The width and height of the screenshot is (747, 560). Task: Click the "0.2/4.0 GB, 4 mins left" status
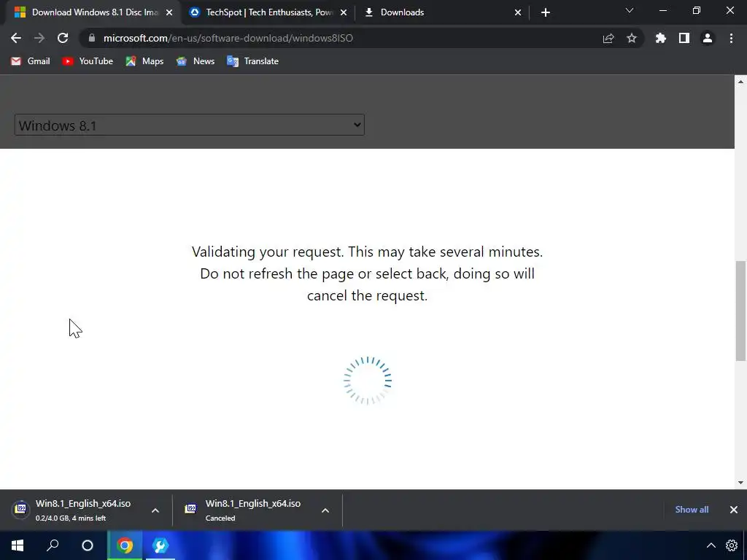point(71,518)
